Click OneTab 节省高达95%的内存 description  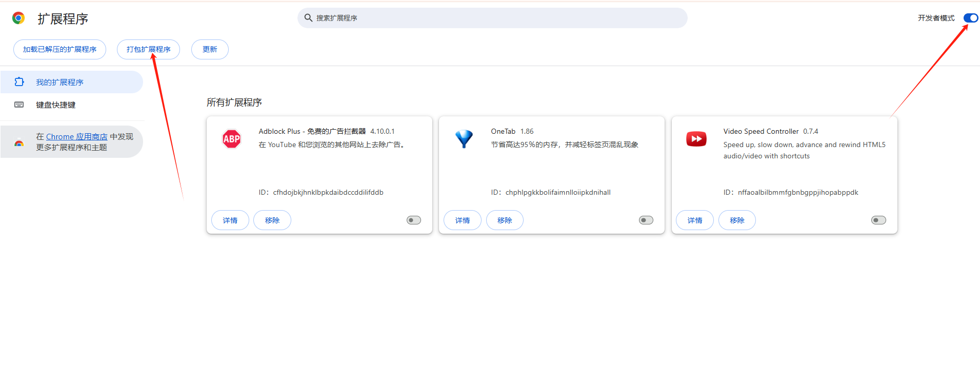tap(565, 145)
